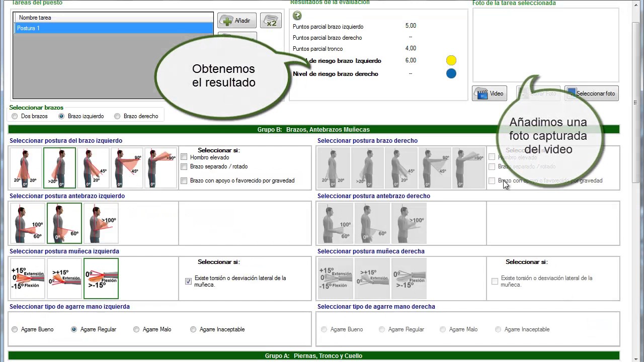The image size is (644, 362).
Task: Choose left forearm posture 0° to 60°
Action: point(64,223)
